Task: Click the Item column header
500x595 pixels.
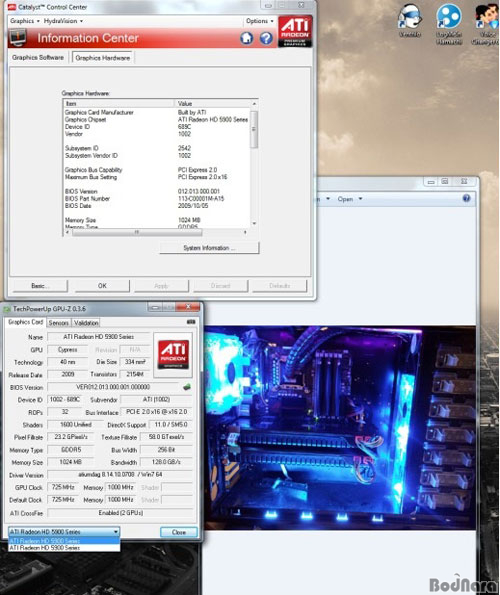Action: tap(119, 104)
